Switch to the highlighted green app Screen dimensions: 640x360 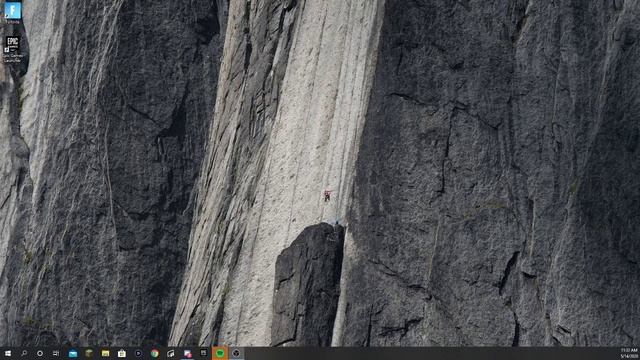(x=220, y=353)
